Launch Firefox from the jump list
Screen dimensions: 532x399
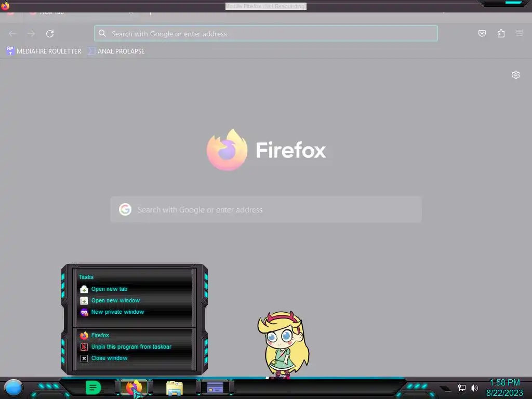coord(100,335)
